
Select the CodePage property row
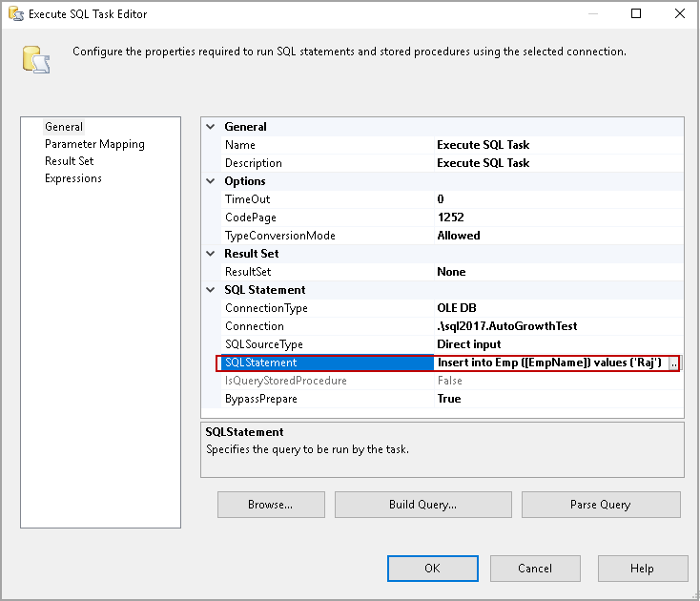452,218
